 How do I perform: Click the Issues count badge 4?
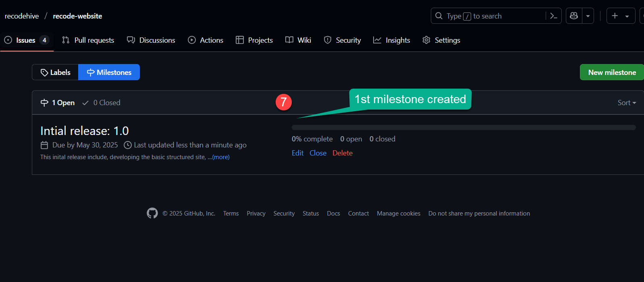pos(44,40)
